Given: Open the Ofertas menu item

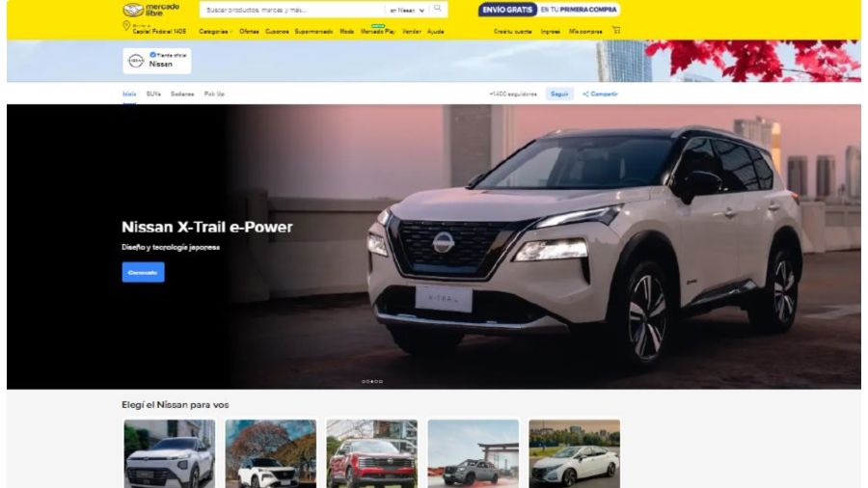Looking at the screenshot, I should 249,32.
